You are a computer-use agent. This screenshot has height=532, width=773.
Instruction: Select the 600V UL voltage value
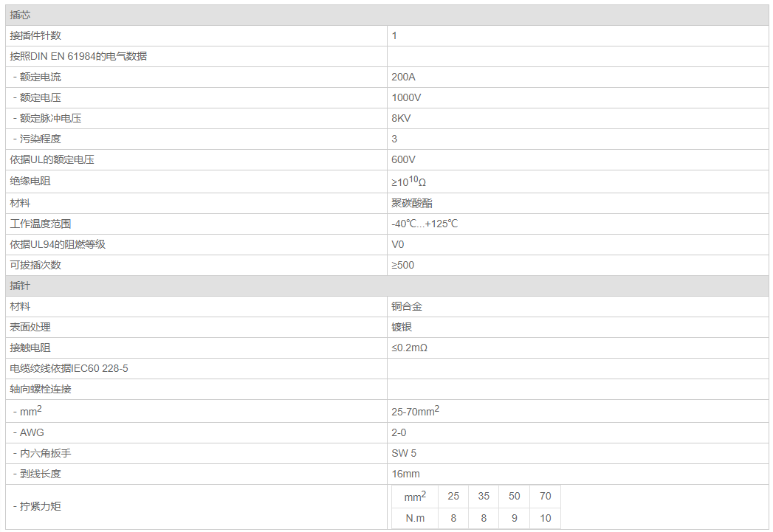(403, 159)
